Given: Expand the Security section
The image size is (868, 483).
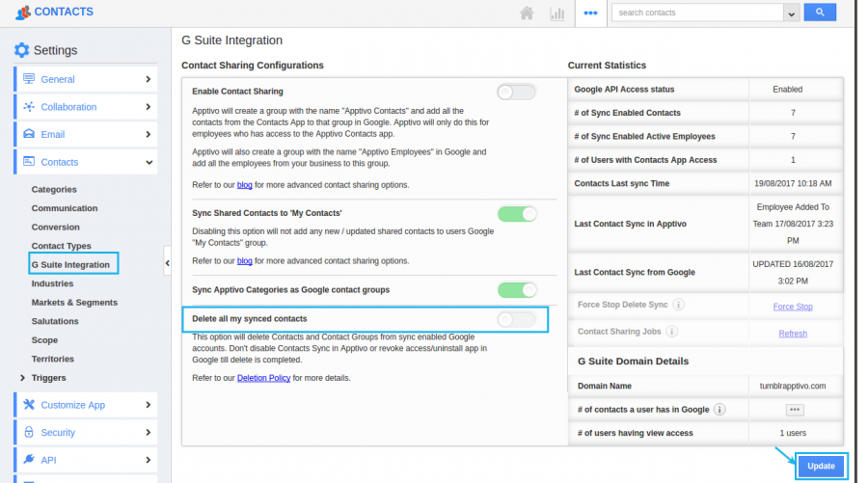Looking at the screenshot, I should 148,433.
